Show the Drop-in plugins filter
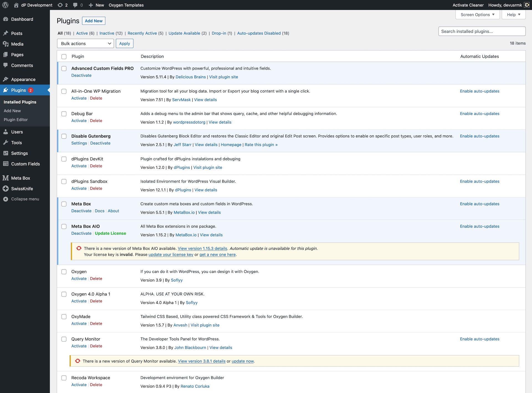The image size is (532, 393). [219, 33]
